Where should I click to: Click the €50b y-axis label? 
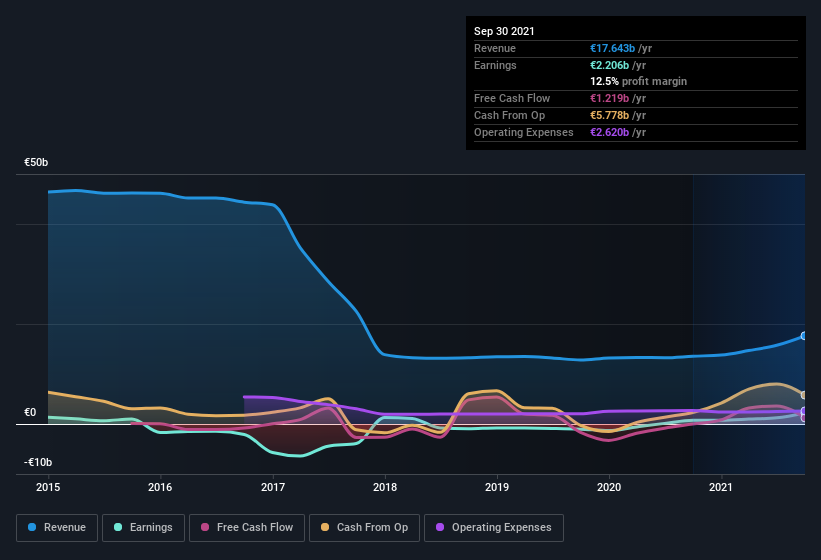(36, 162)
